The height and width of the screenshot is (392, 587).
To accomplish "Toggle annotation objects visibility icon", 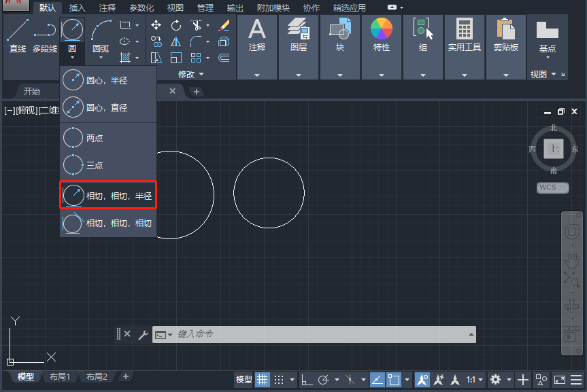I will 422,380.
